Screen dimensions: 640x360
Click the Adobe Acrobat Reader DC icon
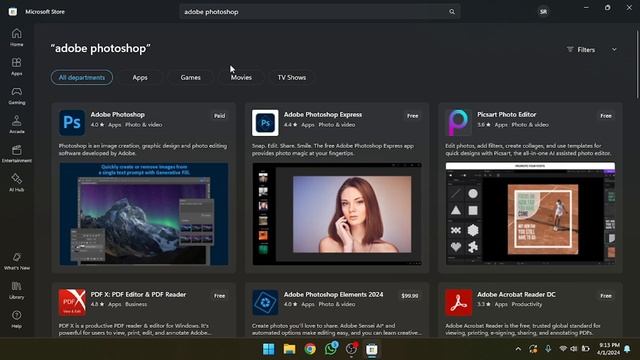pos(458,302)
